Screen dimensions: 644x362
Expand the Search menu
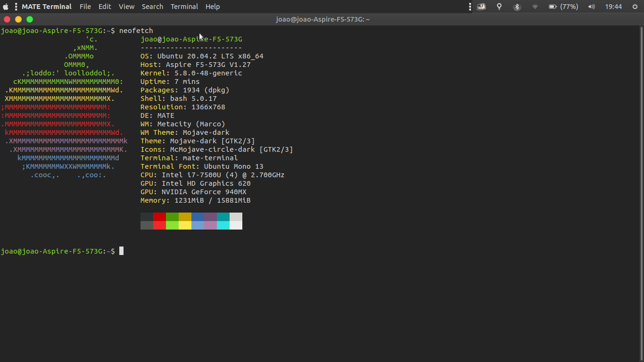click(152, 7)
